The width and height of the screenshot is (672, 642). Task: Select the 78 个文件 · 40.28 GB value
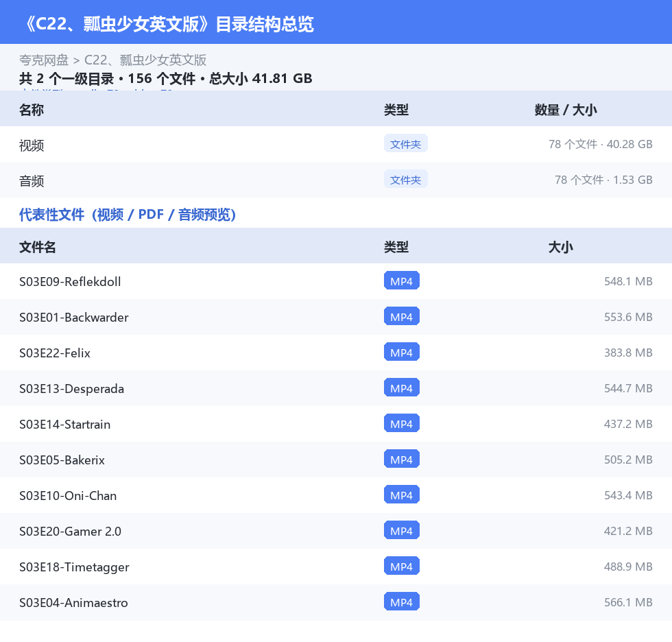coord(601,145)
